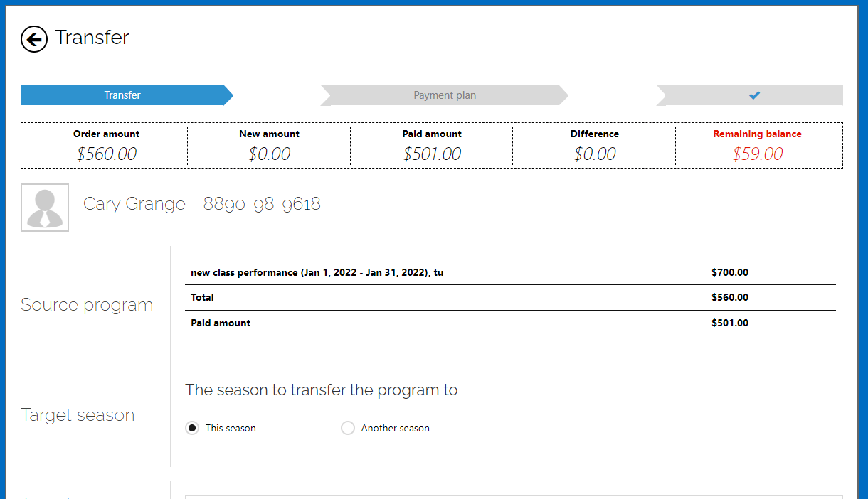Screen dimensions: 868x499
Task: Click Cary Grange's profile avatar image
Action: pyautogui.click(x=45, y=208)
